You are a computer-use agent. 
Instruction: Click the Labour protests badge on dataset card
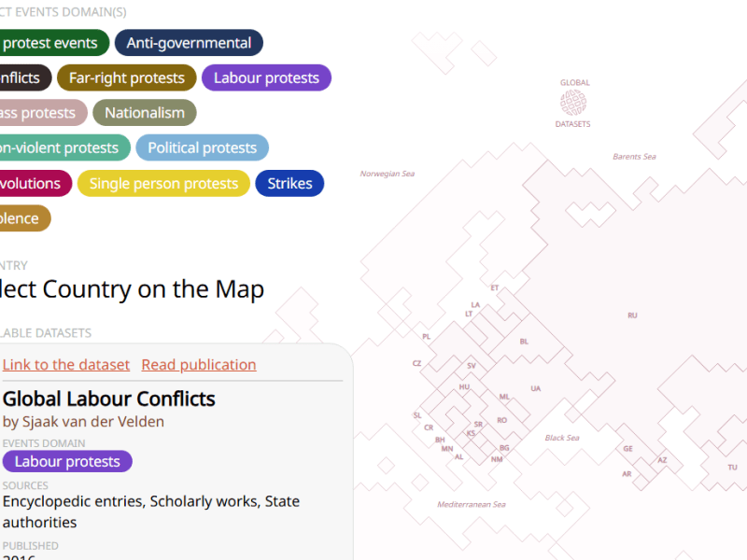(67, 461)
